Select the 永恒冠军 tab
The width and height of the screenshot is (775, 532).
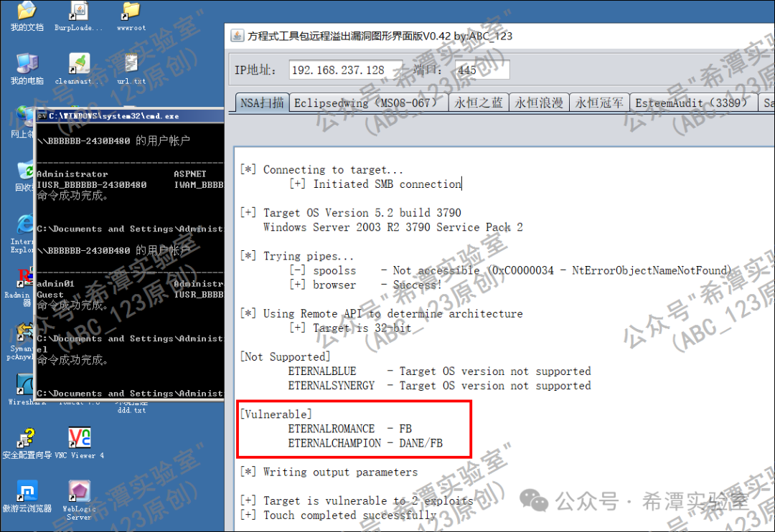point(599,103)
